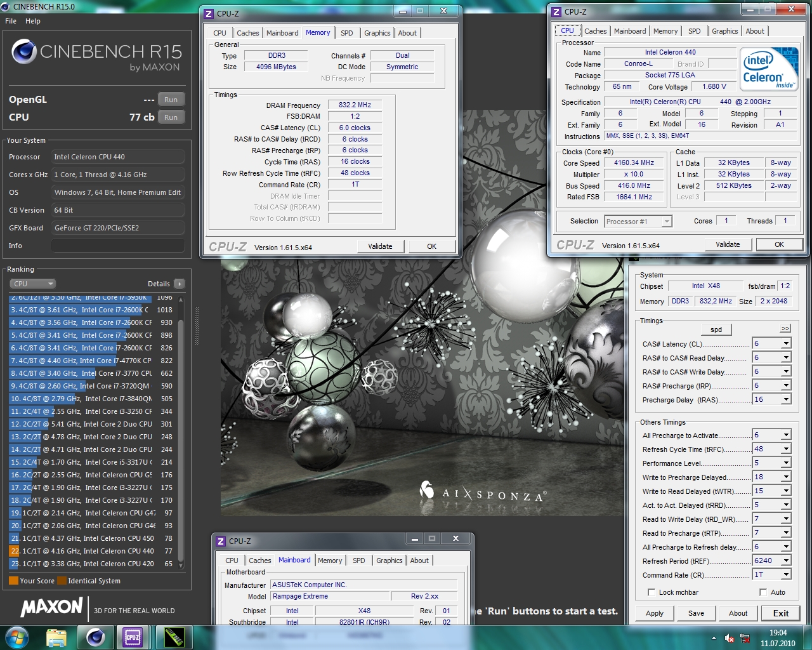This screenshot has height=650, width=812.
Task: Click the Apply button in timings tool
Action: coord(655,613)
